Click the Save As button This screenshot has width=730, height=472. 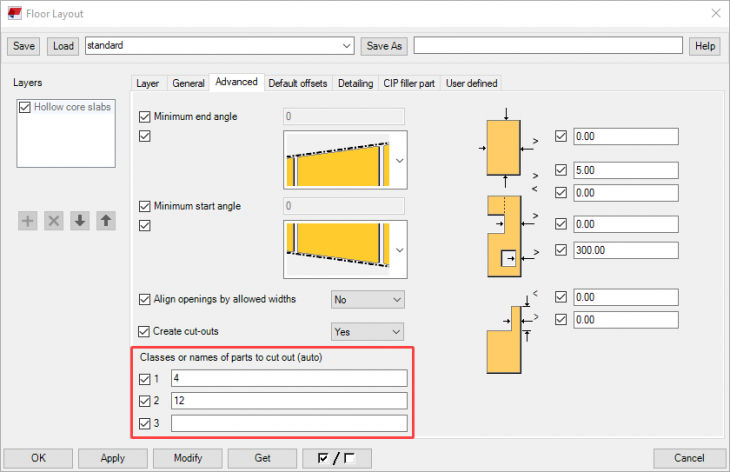coord(384,46)
